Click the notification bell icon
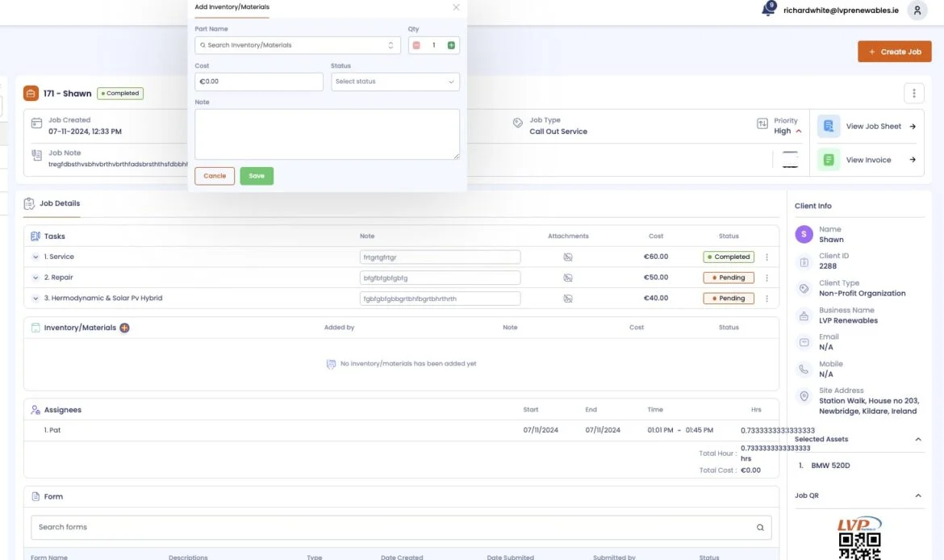The height and width of the screenshot is (560, 944). (x=768, y=10)
